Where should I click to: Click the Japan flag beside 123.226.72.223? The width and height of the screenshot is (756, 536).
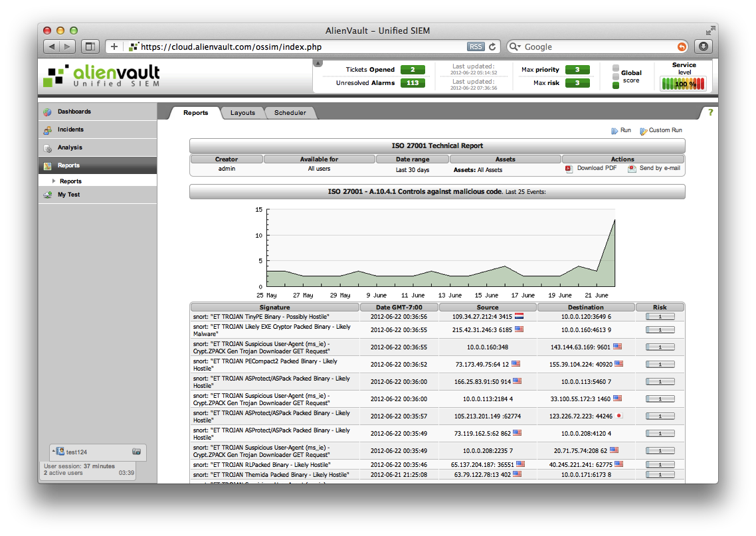619,416
